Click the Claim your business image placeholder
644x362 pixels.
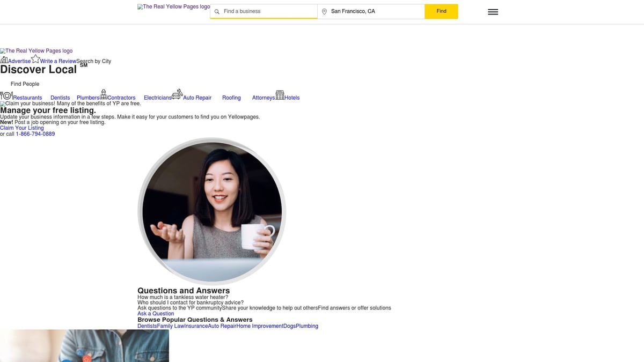pyautogui.click(x=70, y=104)
